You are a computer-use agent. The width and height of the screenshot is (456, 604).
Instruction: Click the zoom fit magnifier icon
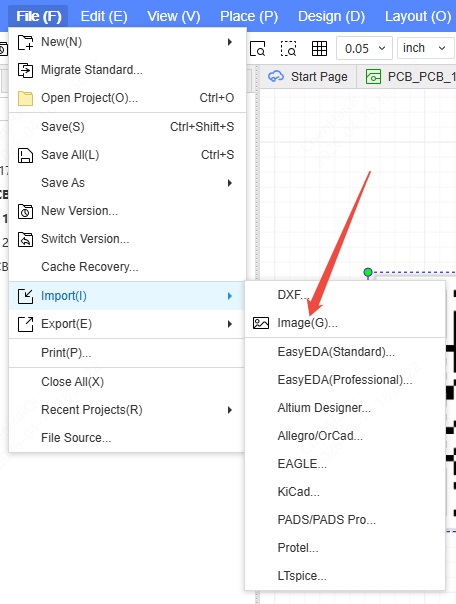pyautogui.click(x=257, y=49)
